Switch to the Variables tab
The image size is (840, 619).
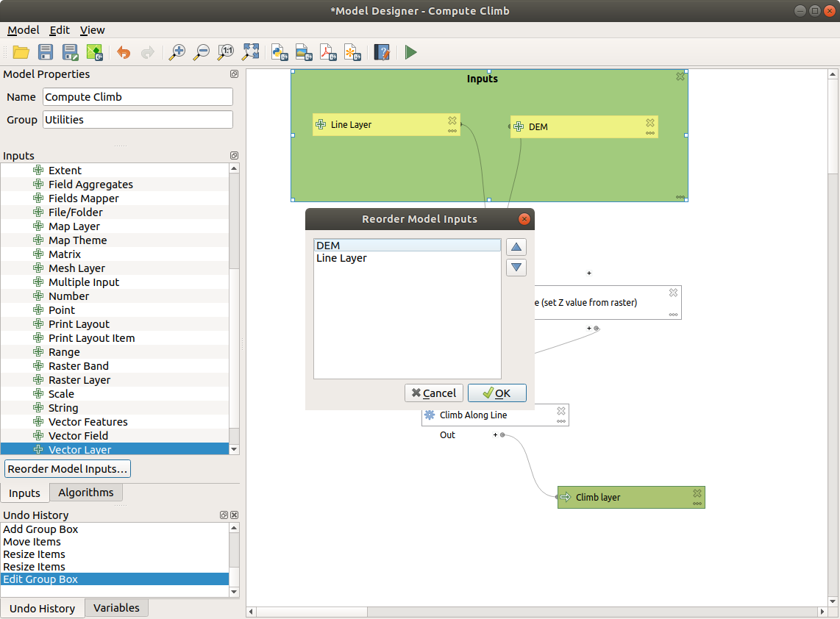click(116, 608)
